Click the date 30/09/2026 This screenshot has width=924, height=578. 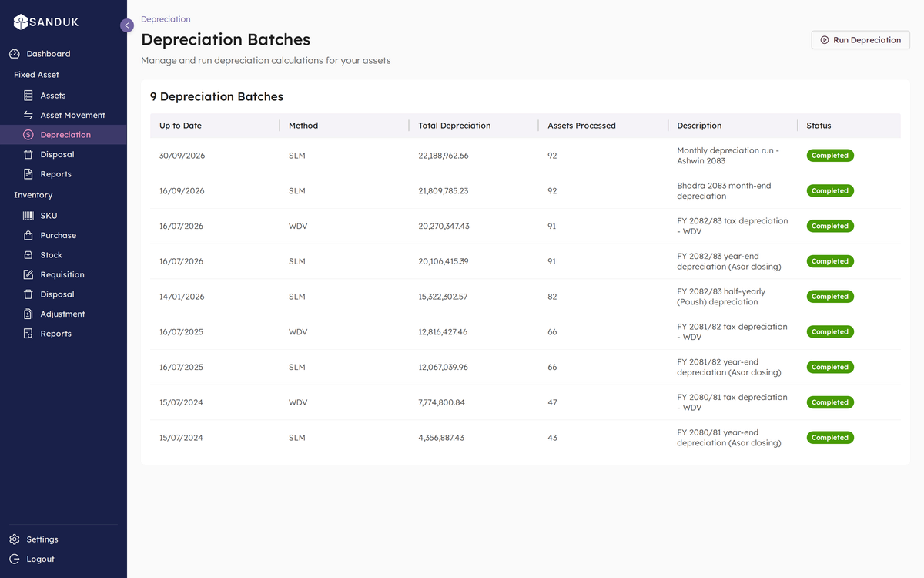pyautogui.click(x=182, y=156)
